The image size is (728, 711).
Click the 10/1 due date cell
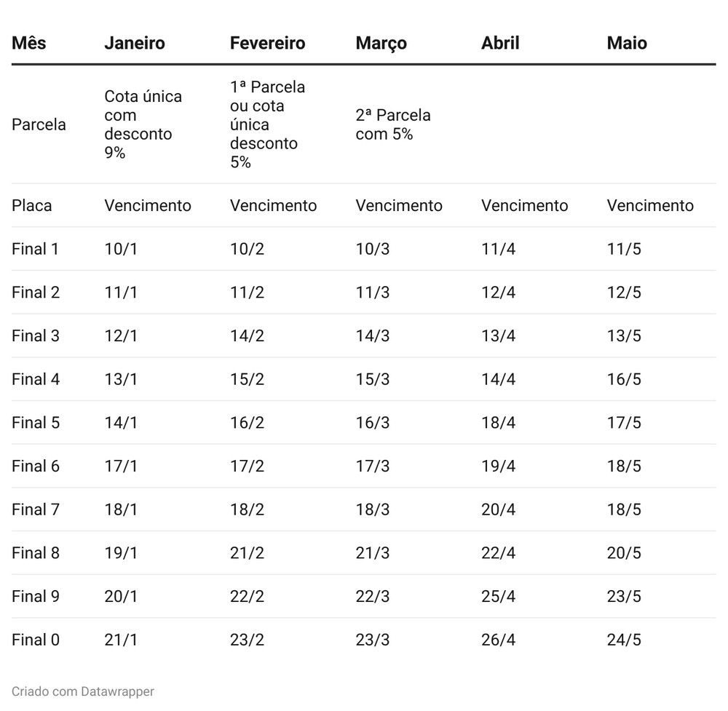[121, 249]
